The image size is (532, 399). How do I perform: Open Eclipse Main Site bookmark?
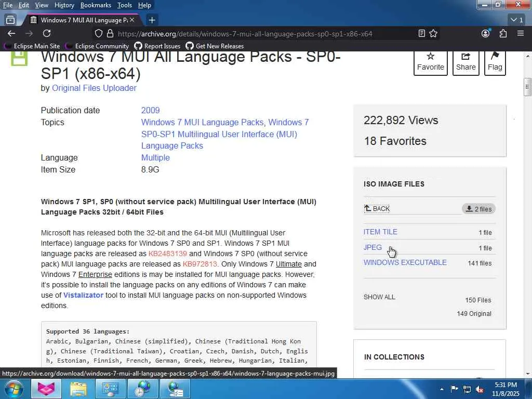point(32,46)
